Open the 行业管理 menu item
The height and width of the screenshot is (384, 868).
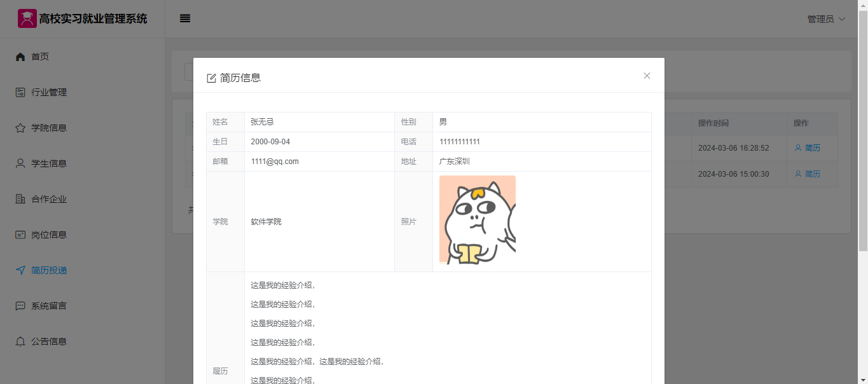pyautogui.click(x=83, y=92)
